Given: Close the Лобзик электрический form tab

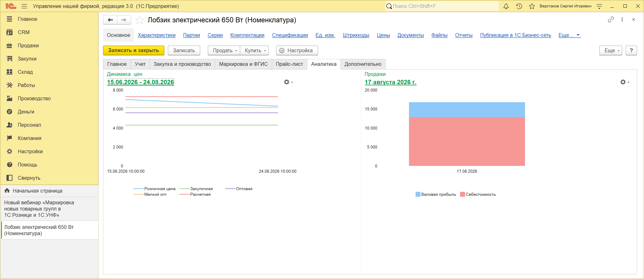Looking at the screenshot, I should point(634,19).
